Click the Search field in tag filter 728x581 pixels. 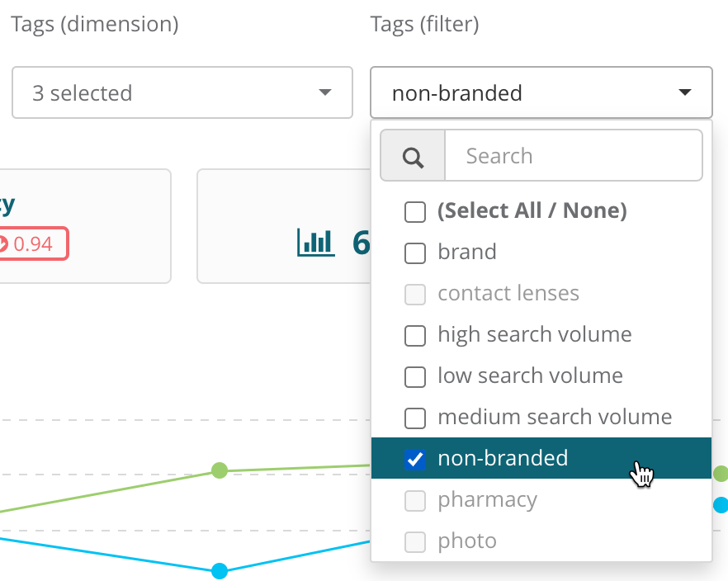(x=573, y=156)
